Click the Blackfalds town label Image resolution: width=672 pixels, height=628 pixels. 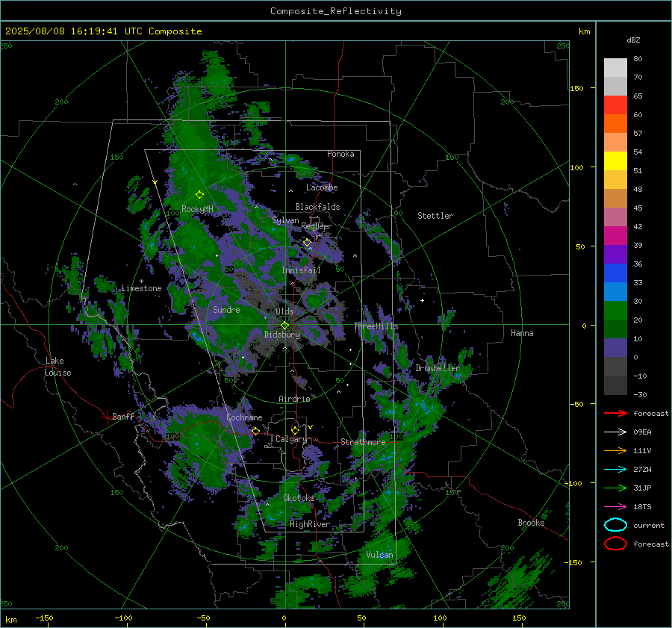click(317, 207)
